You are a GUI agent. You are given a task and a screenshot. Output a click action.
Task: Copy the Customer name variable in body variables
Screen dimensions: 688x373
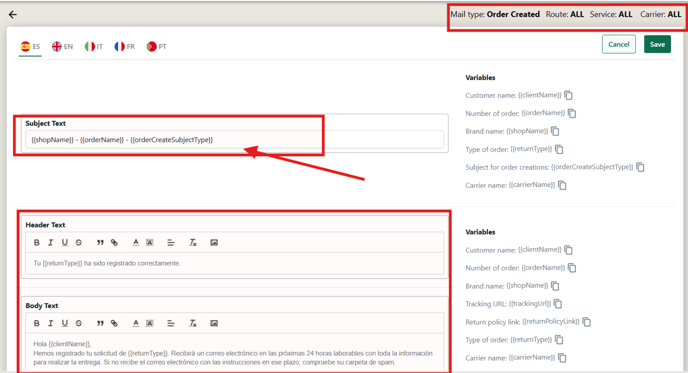(569, 250)
